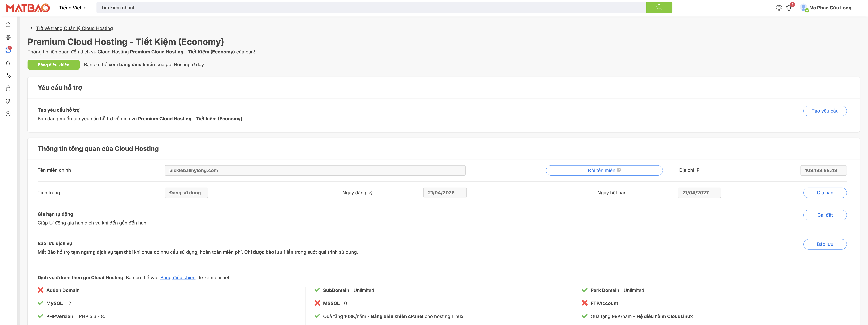
Task: Click the Ngày đăng ký label
Action: [x=358, y=193]
